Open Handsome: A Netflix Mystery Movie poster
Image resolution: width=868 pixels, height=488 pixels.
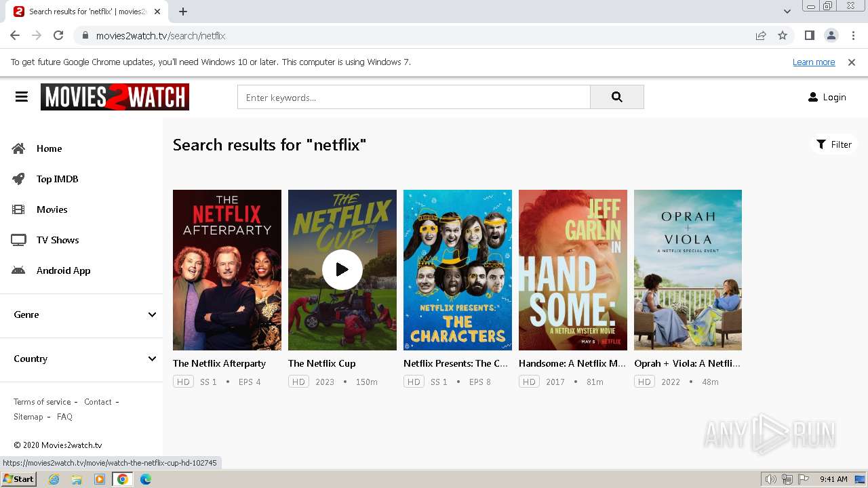click(x=573, y=270)
